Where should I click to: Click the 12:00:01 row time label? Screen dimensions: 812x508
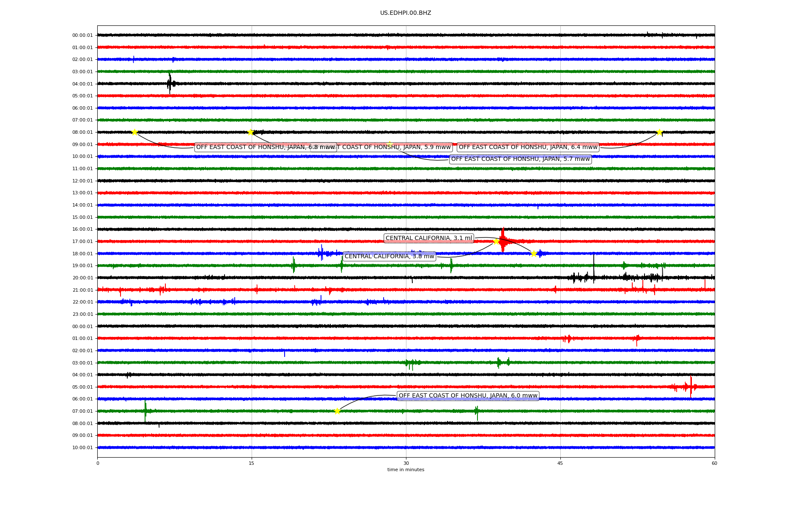(82, 181)
